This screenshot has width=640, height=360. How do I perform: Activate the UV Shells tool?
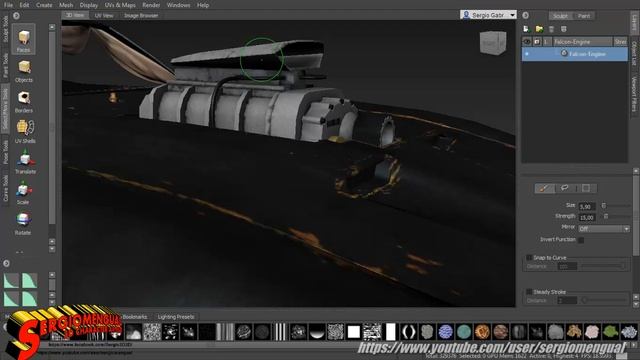[x=24, y=131]
